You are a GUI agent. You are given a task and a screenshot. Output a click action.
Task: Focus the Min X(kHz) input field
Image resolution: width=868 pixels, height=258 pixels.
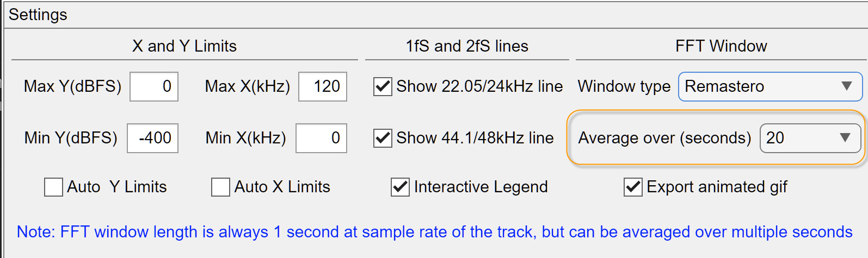321,138
